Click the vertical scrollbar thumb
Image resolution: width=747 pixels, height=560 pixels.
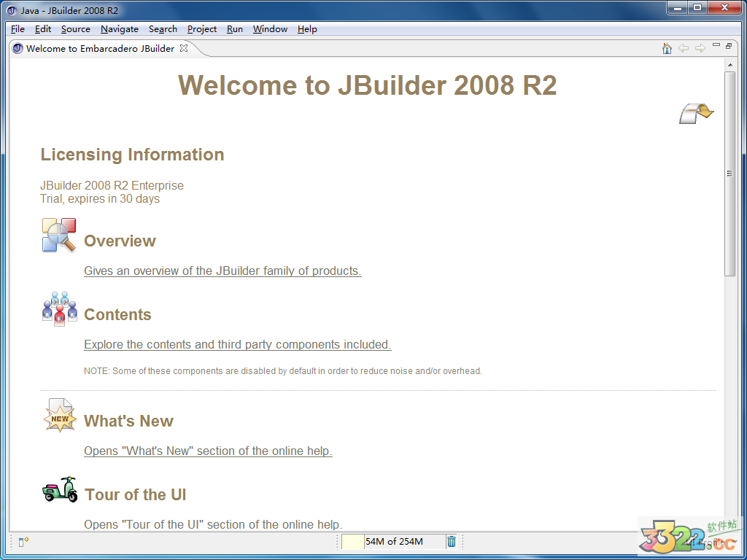[x=729, y=174]
